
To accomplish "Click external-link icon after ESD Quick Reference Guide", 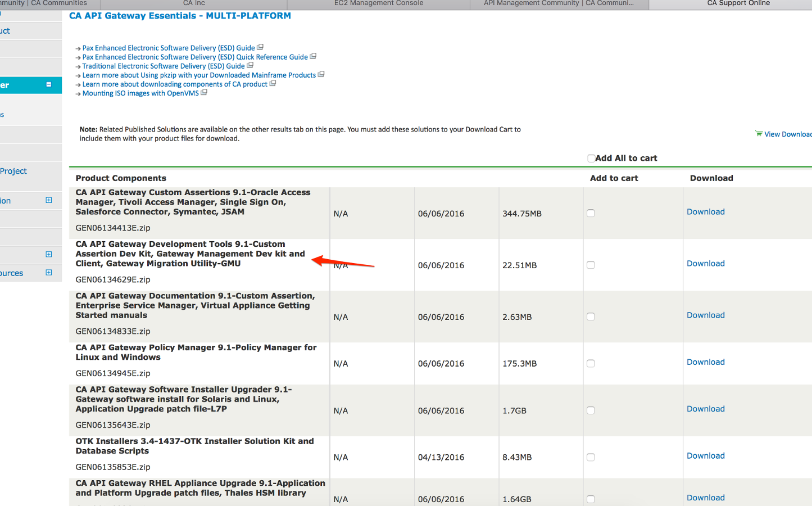I will [x=313, y=56].
